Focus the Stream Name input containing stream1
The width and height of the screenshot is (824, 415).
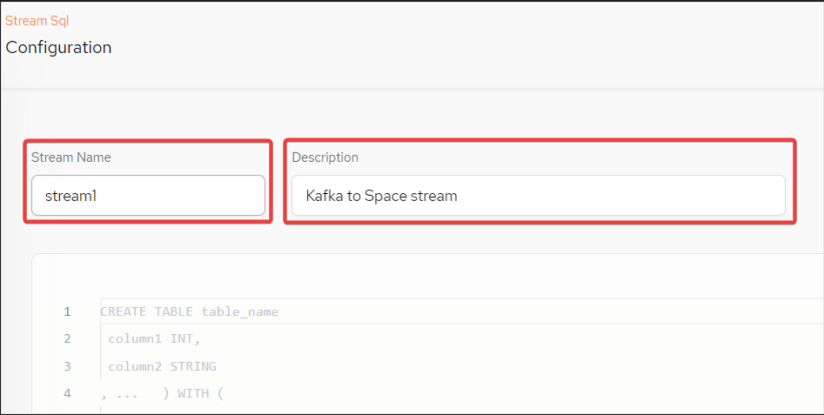pyautogui.click(x=148, y=195)
